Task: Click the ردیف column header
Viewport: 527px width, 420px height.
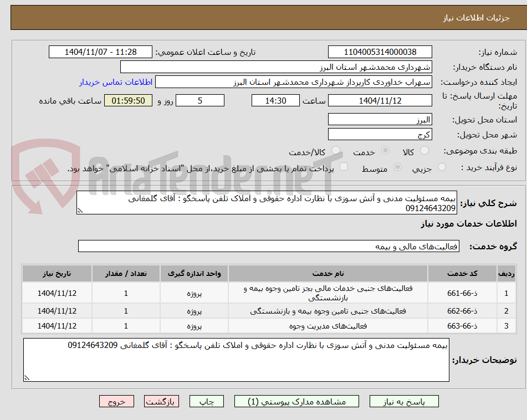Action: click(506, 274)
